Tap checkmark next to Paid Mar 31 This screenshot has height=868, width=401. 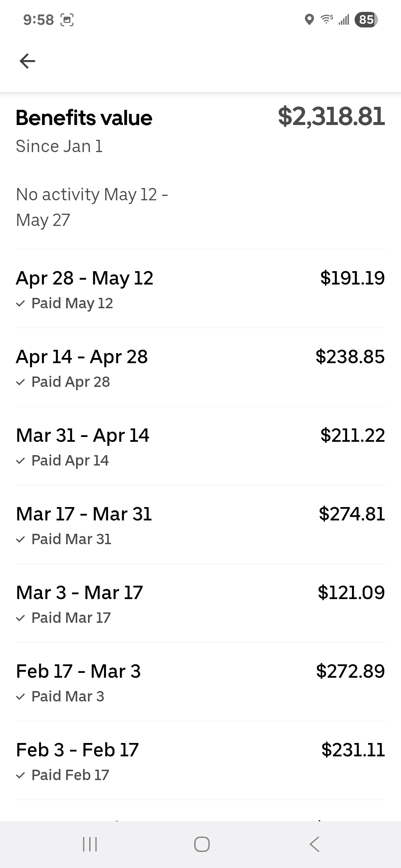(21, 540)
